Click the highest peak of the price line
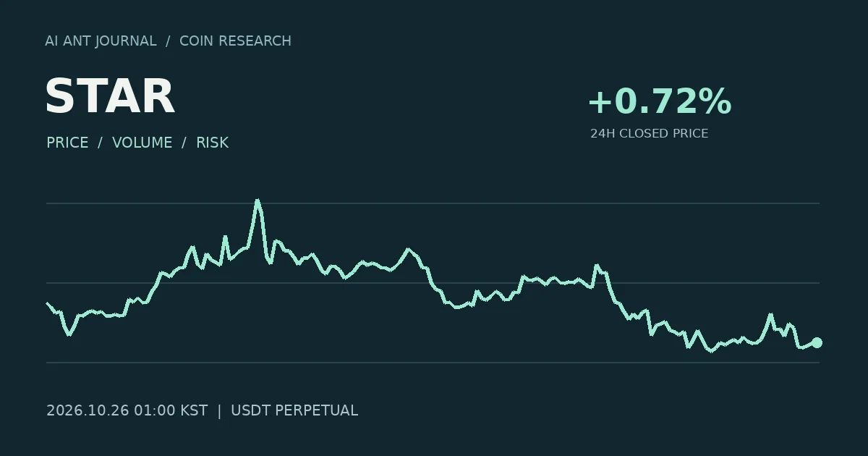The width and height of the screenshot is (868, 456). coord(257,200)
